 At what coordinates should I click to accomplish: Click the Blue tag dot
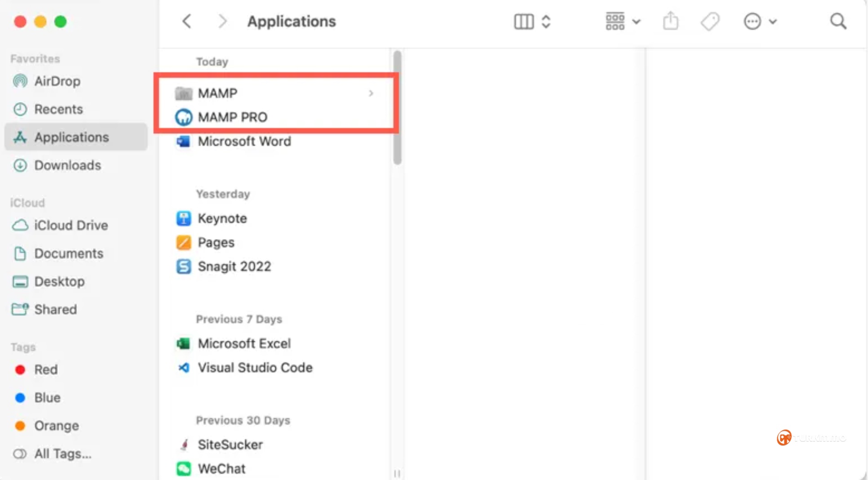point(20,398)
